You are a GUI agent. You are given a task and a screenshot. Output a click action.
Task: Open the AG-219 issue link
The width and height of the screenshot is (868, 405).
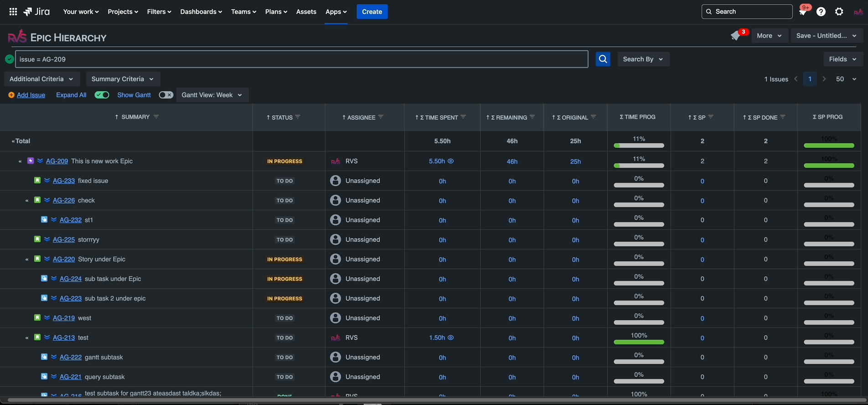pyautogui.click(x=64, y=318)
